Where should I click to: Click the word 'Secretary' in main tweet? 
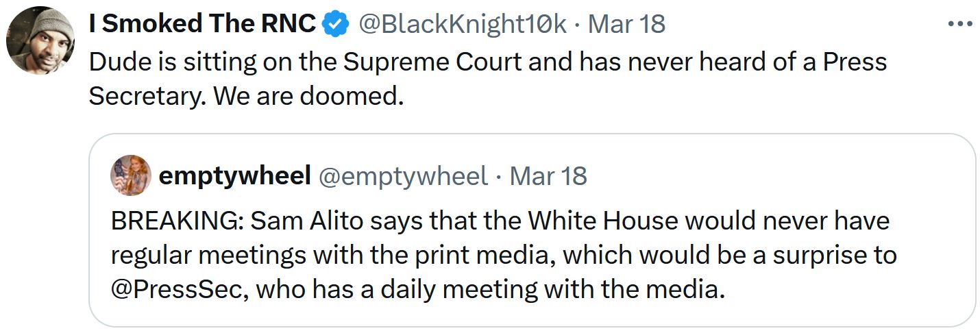[x=147, y=97]
